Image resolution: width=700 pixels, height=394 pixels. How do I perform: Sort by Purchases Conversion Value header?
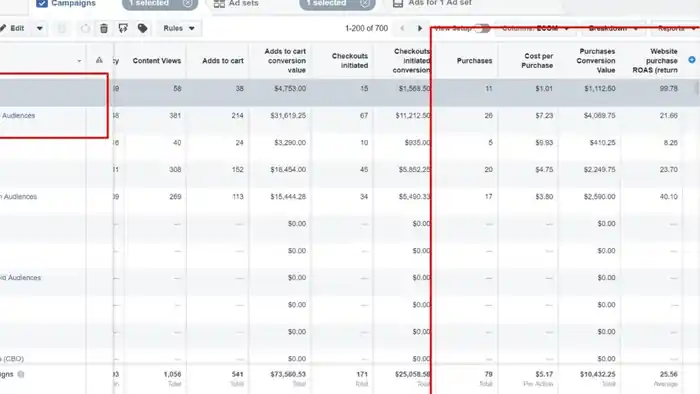point(596,61)
